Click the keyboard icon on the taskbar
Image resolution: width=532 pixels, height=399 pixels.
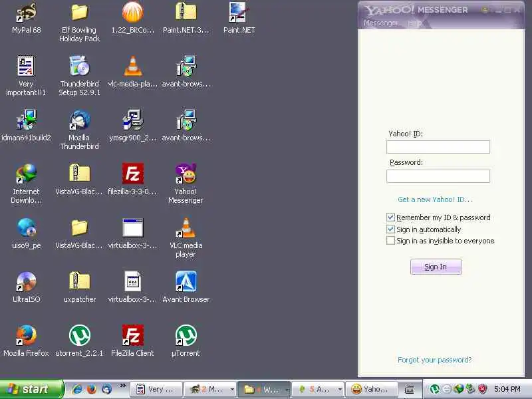click(x=410, y=390)
